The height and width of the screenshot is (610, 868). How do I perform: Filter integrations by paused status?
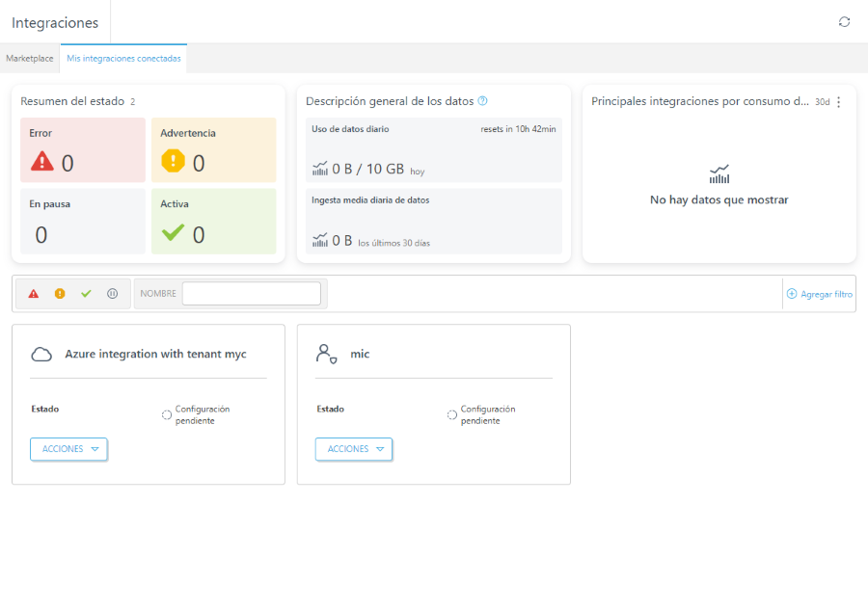pyautogui.click(x=113, y=294)
